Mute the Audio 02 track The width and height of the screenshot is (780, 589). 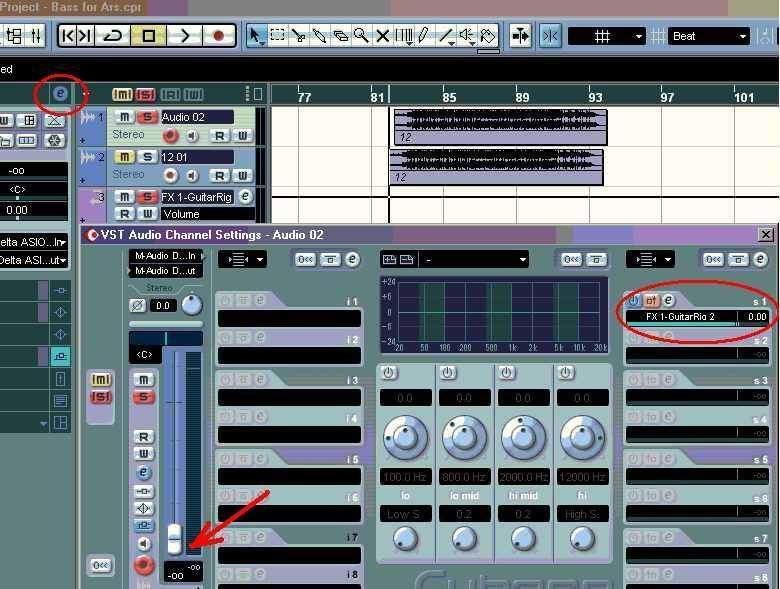click(x=124, y=117)
